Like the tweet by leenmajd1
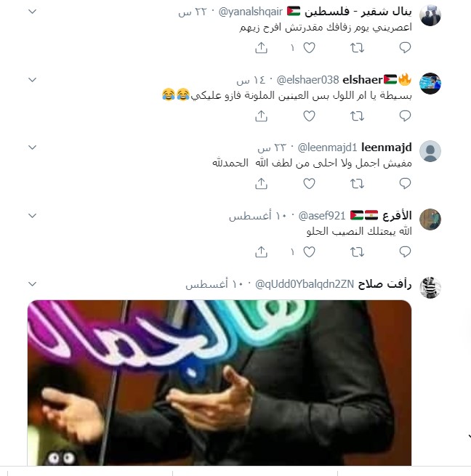471x476 pixels. [x=309, y=184]
